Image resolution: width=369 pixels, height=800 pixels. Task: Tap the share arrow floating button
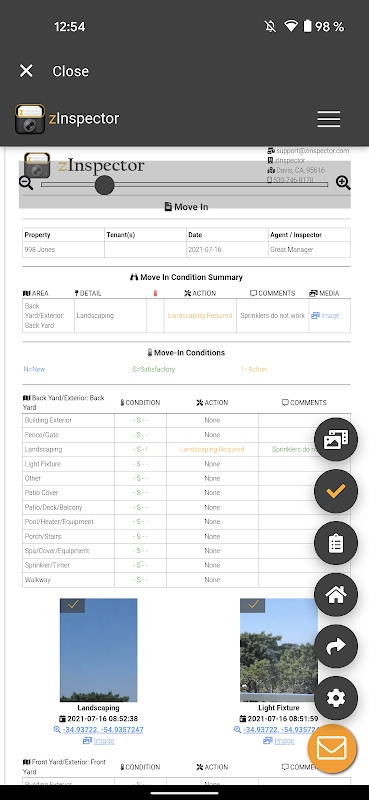[336, 646]
